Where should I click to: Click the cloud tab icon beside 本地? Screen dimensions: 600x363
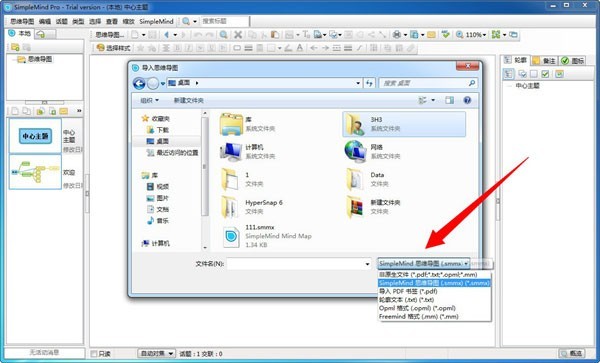41,34
